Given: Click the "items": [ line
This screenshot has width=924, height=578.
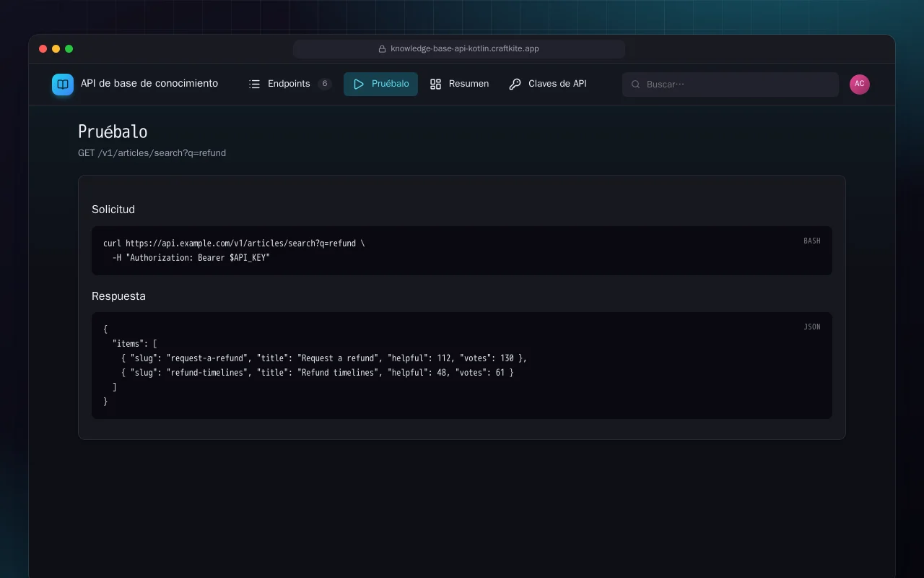Looking at the screenshot, I should [134, 344].
